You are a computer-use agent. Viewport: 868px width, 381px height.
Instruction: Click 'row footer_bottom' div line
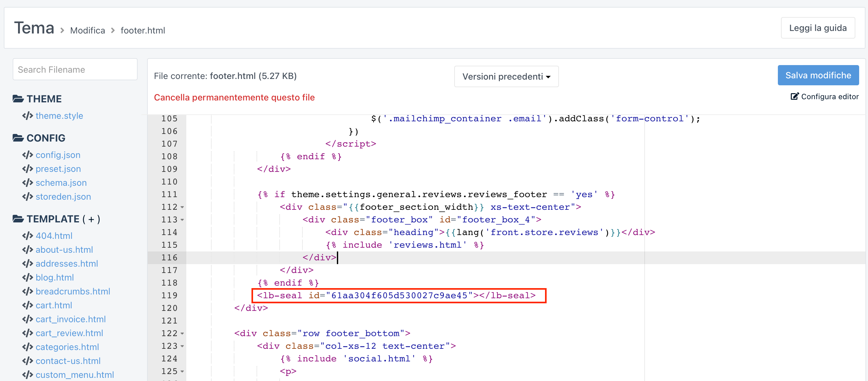tap(322, 334)
